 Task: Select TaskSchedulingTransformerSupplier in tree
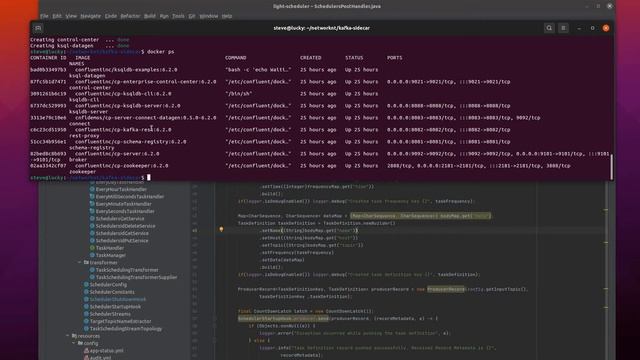[x=136, y=277]
